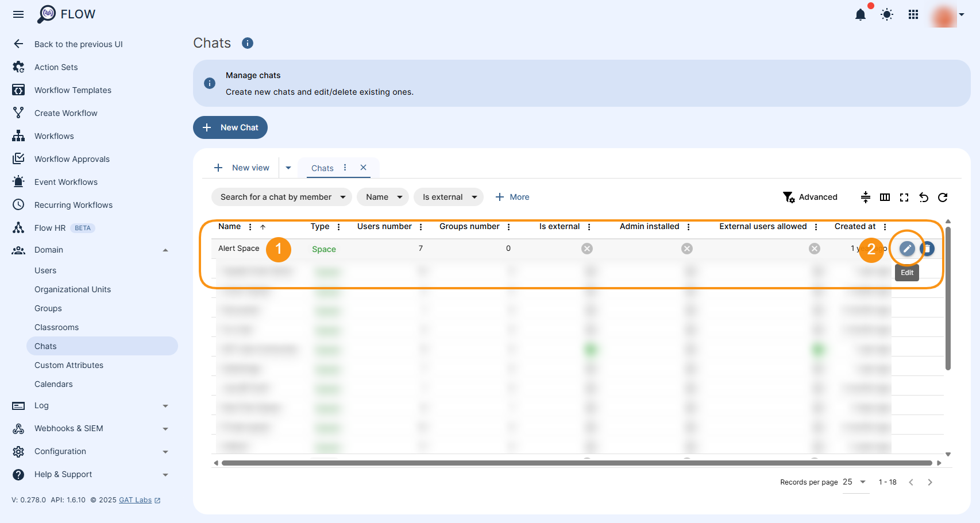Viewport: 980px width, 523px height.
Task: Open the notifications bell
Action: point(861,15)
